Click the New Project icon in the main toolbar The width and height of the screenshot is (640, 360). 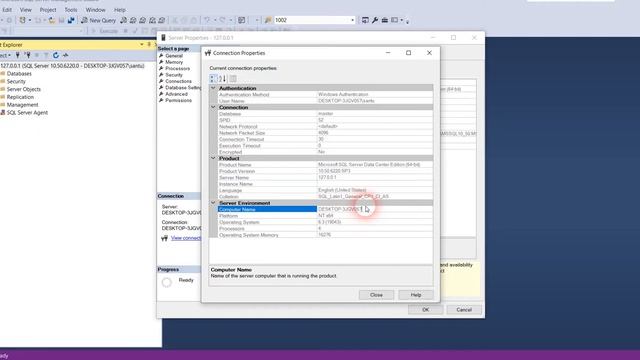coord(22,20)
